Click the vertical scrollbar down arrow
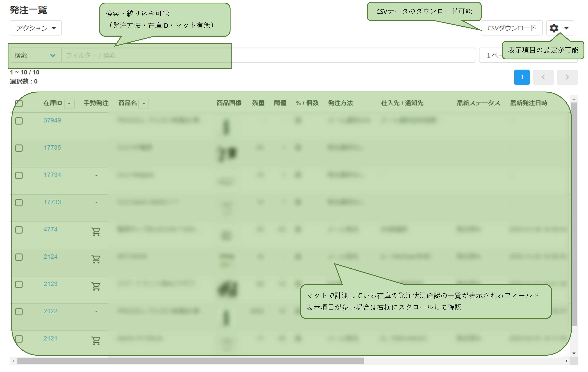 click(574, 354)
